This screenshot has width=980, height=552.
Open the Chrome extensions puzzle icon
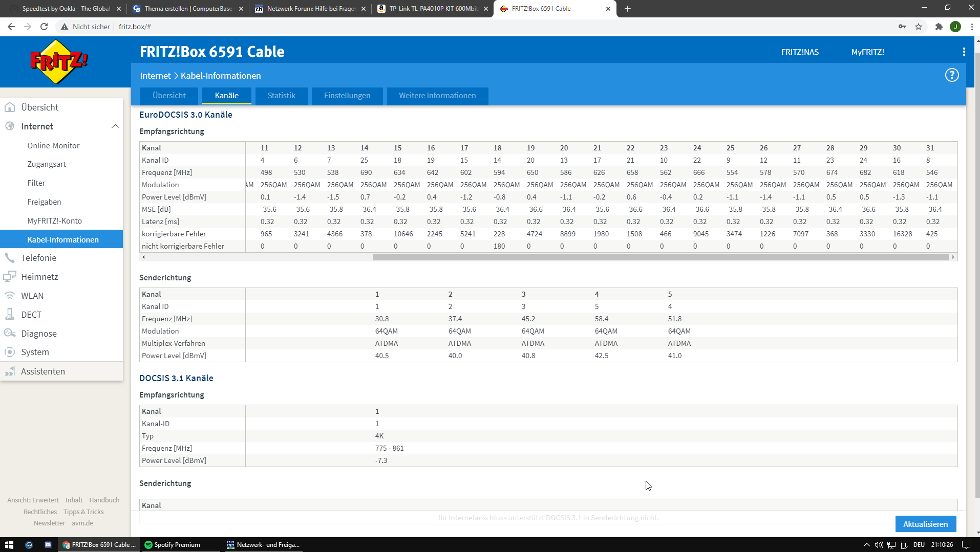[x=939, y=27]
